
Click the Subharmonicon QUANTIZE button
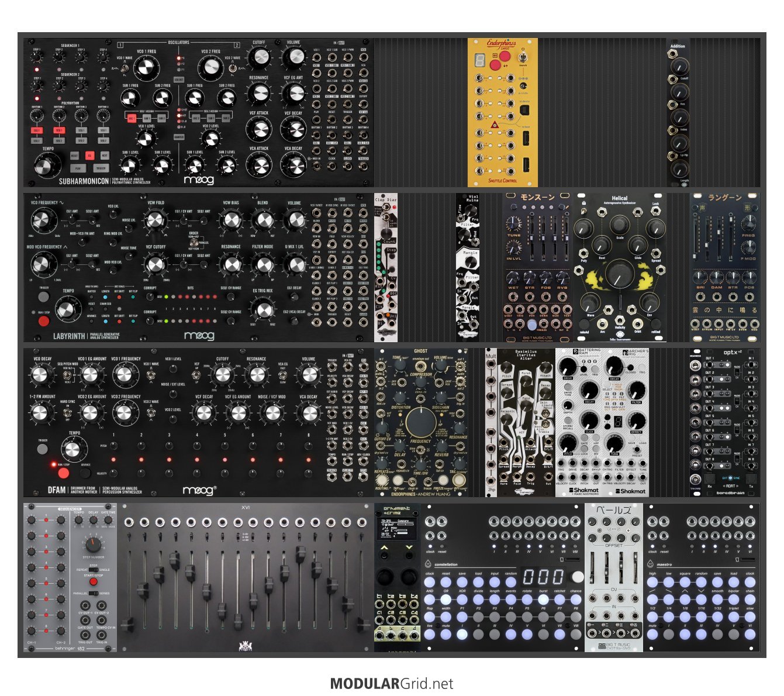[179, 137]
